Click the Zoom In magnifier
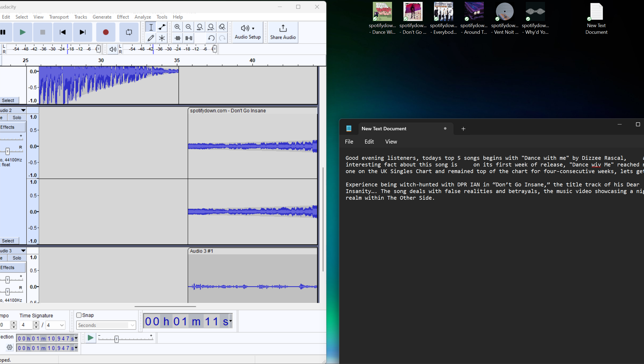The width and height of the screenshot is (644, 364). [177, 27]
